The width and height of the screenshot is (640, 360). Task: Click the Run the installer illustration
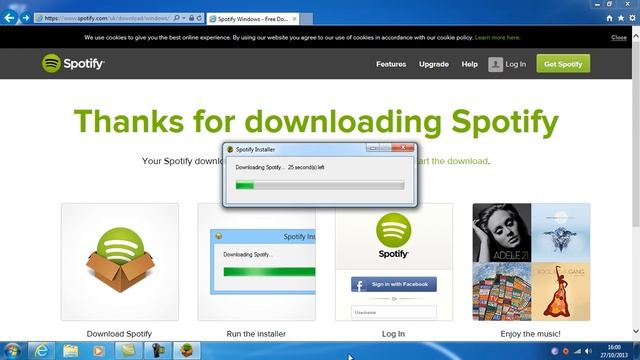coord(256,262)
